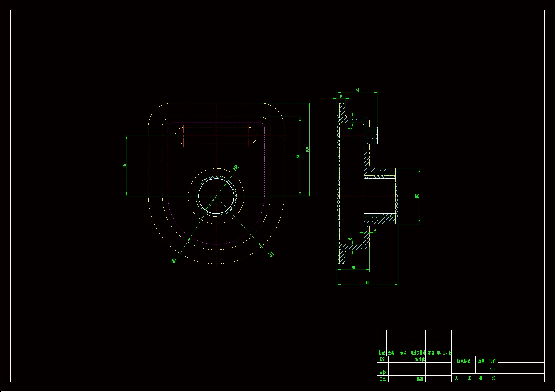Select the 批准 label in title block
Screen dimensions: 555x392
[x=420, y=379]
